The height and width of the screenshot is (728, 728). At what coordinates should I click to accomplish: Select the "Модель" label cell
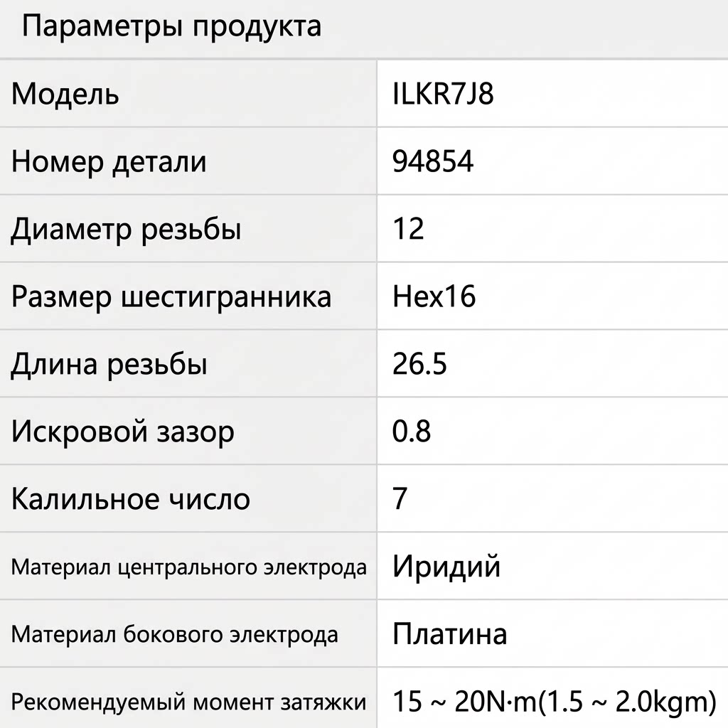coord(65,95)
